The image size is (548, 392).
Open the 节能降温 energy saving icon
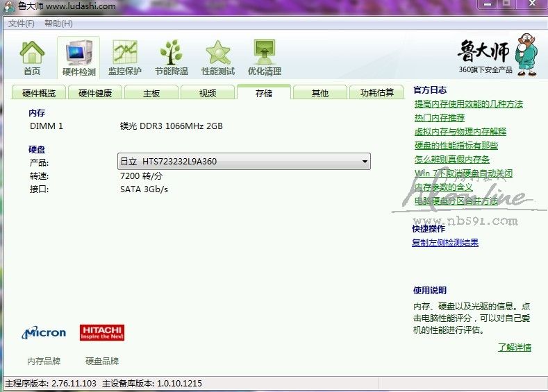[x=172, y=58]
